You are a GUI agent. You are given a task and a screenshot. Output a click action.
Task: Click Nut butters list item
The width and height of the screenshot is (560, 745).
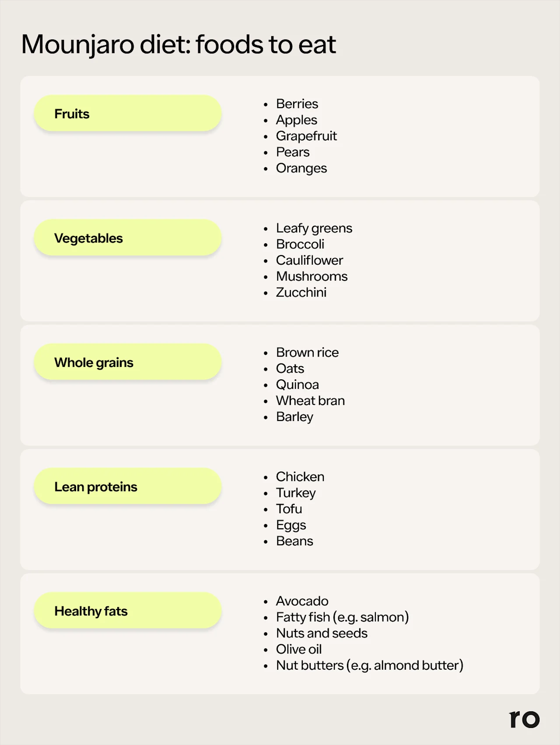(x=369, y=665)
